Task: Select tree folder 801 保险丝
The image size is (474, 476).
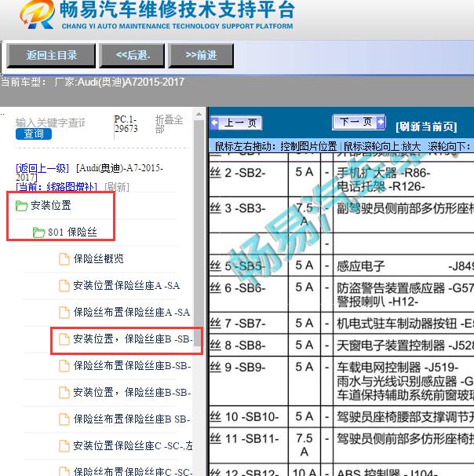Action: pos(72,233)
